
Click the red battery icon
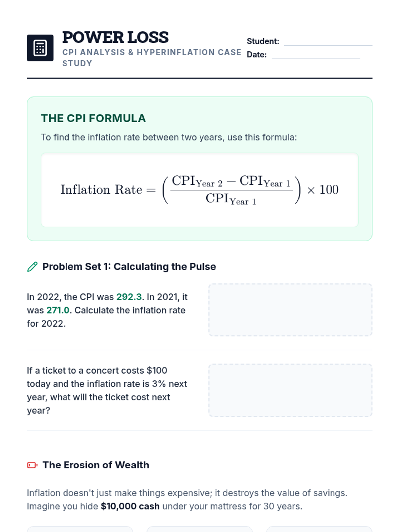[32, 465]
